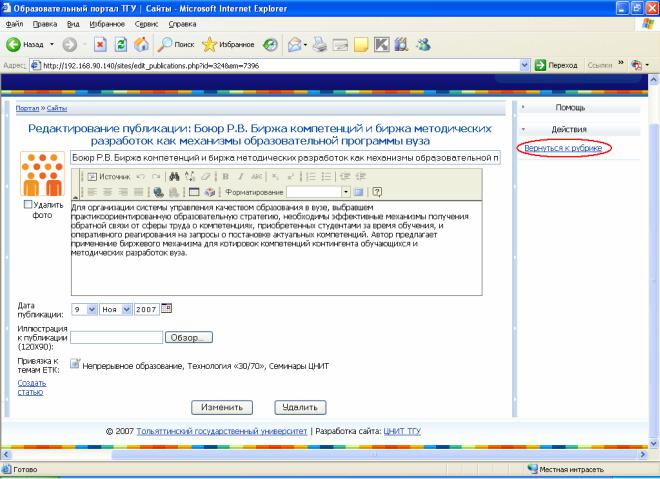Open the browsing History clock icon
This screenshot has width=660, height=479.
[x=270, y=45]
